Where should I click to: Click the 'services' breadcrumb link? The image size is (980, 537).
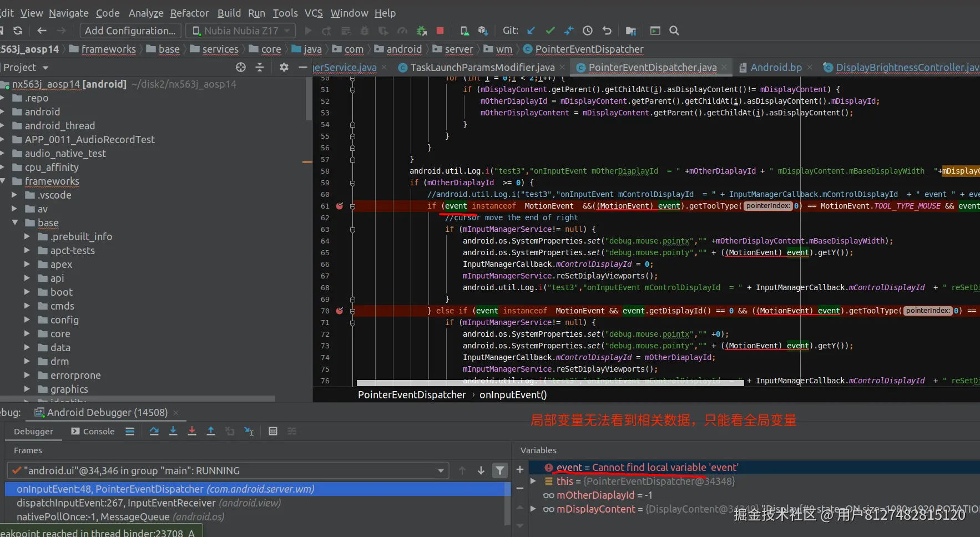tap(220, 49)
